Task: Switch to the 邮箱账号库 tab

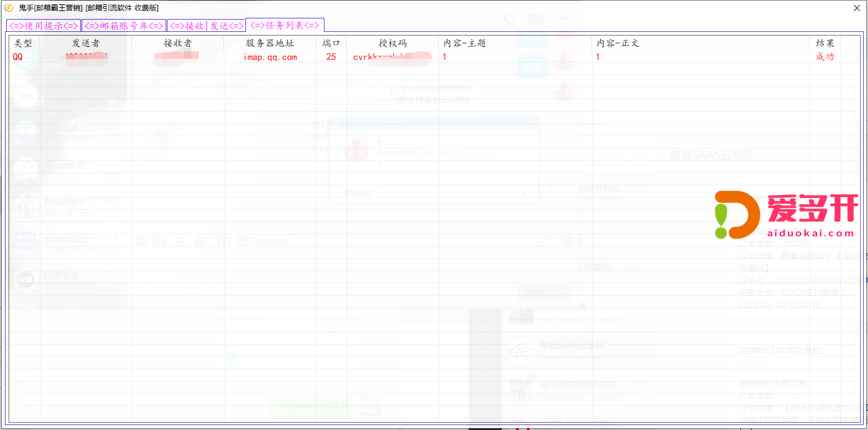Action: [x=124, y=26]
